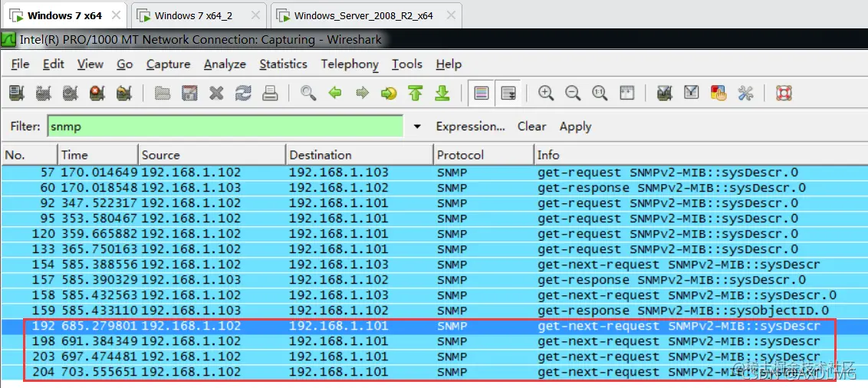Find a packet with magnifier icon
The height and width of the screenshot is (388, 868).
pyautogui.click(x=308, y=93)
